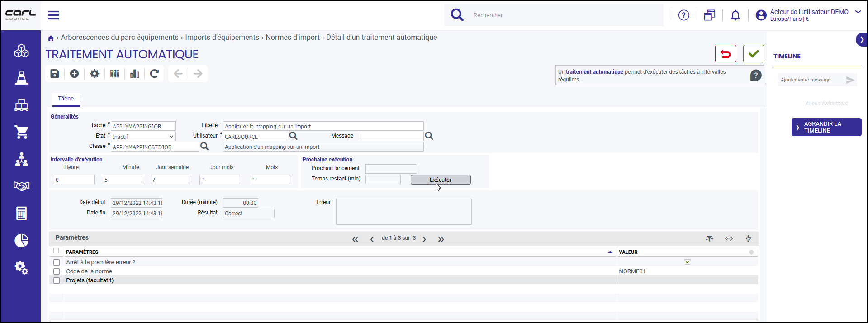
Task: Tick the 'Arrêt à la première erreur ?' row checkbox
Action: (57, 262)
